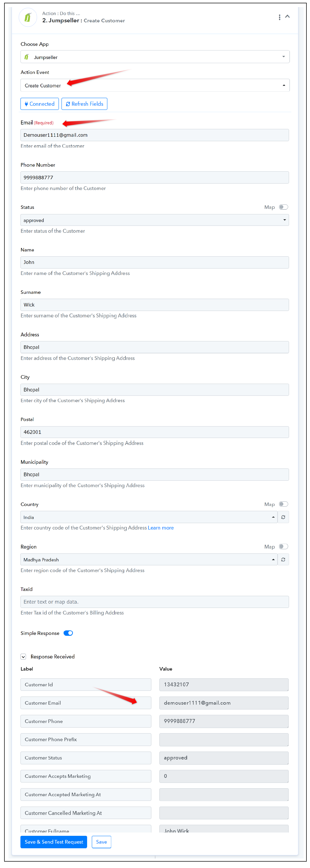Click Save & Send Test Request
Image resolution: width=310 pixels, height=868 pixels.
pos(54,842)
